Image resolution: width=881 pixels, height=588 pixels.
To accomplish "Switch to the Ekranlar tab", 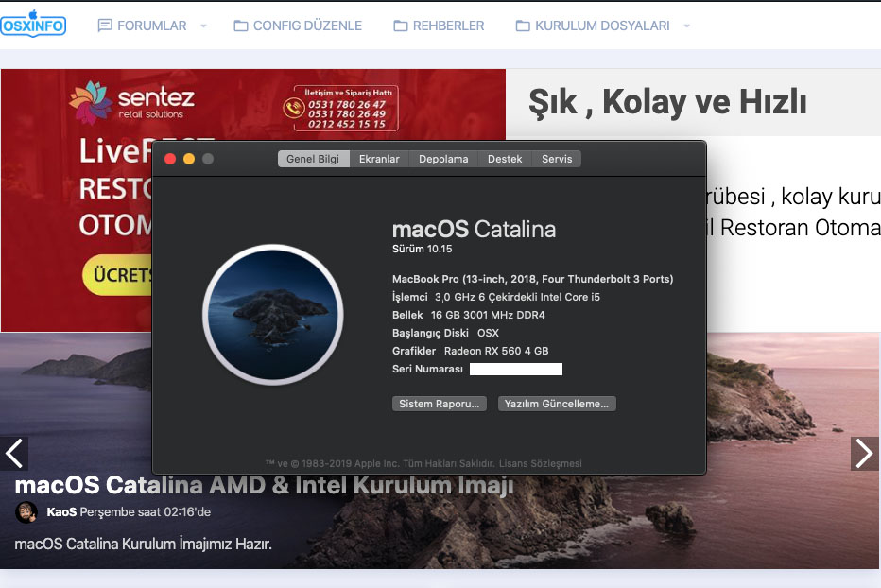I will [x=379, y=159].
